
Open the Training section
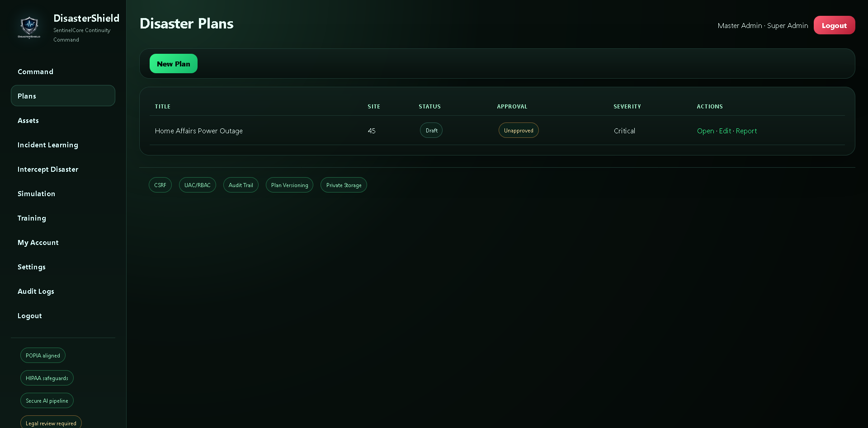63,218
